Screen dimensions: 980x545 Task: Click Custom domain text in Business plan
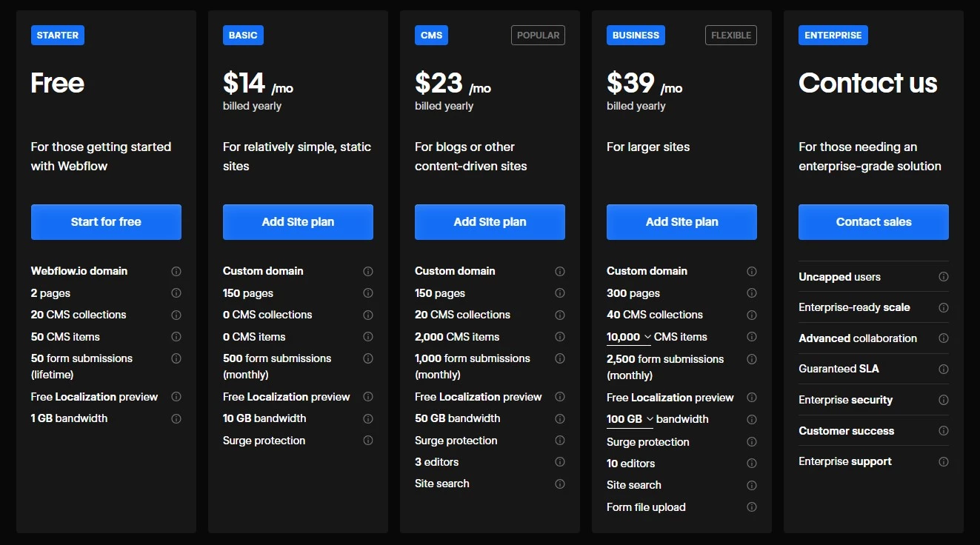tap(647, 271)
